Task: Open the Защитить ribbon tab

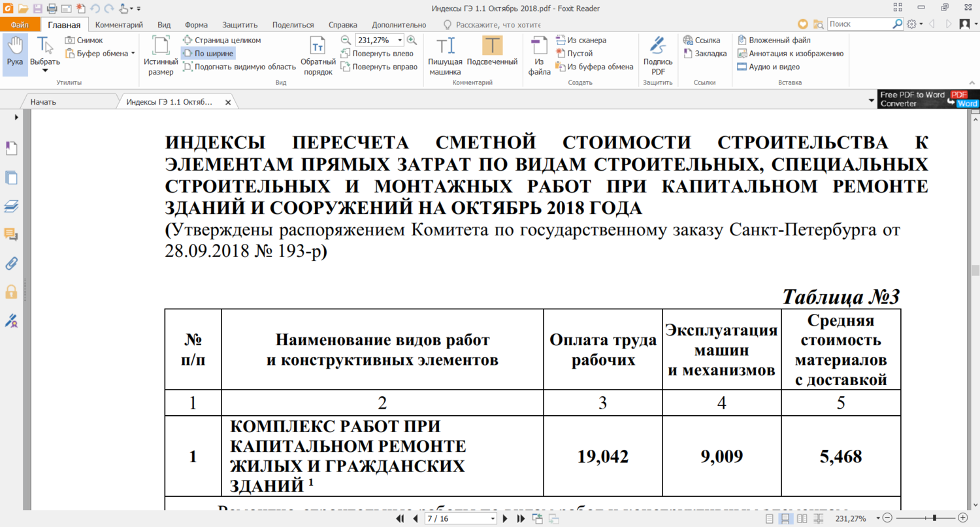Action: pyautogui.click(x=240, y=25)
